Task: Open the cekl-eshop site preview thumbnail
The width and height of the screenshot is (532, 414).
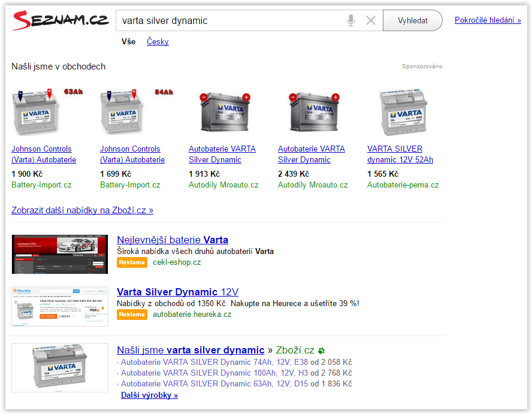Action: (x=60, y=254)
